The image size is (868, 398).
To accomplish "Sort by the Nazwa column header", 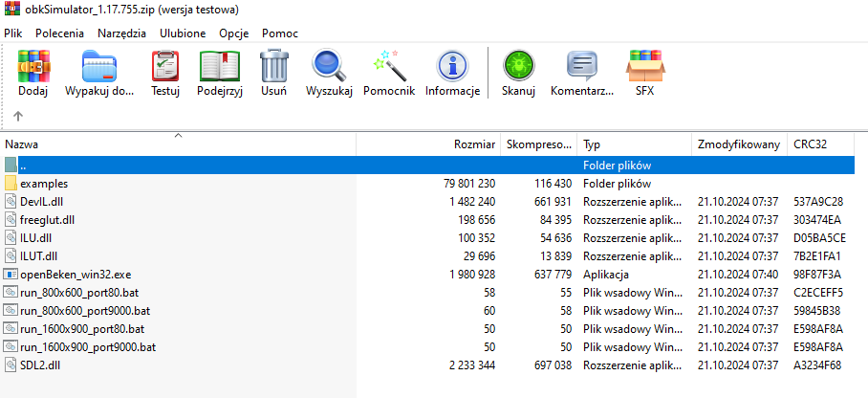I will (178, 144).
